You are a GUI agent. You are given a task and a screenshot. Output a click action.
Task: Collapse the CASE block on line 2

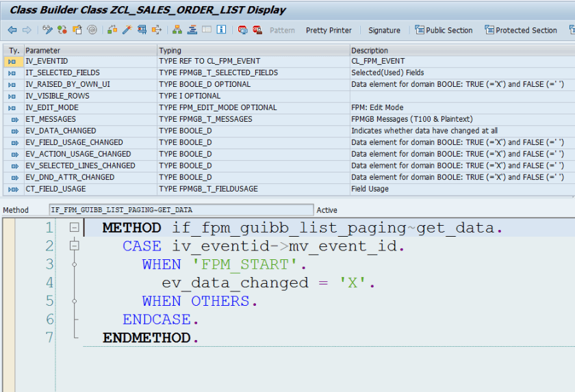tap(74, 246)
